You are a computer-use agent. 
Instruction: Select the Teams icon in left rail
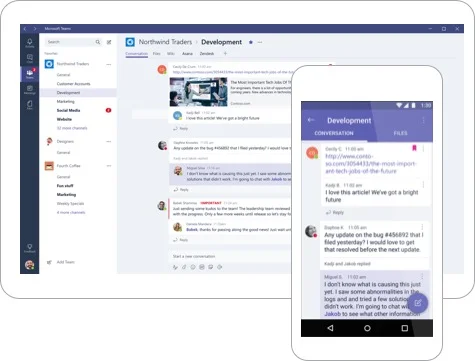pyautogui.click(x=30, y=74)
